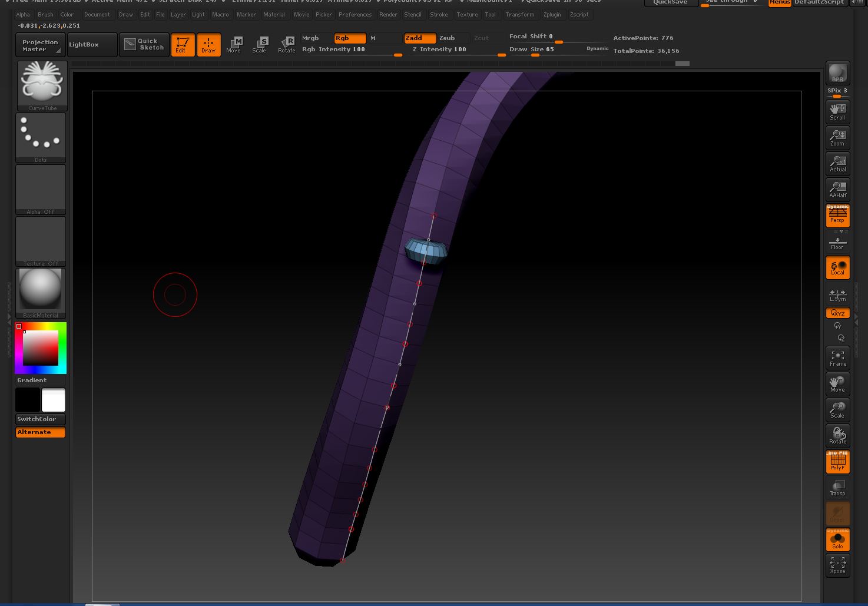The width and height of the screenshot is (868, 606).
Task: Click the Xpose button
Action: (837, 565)
